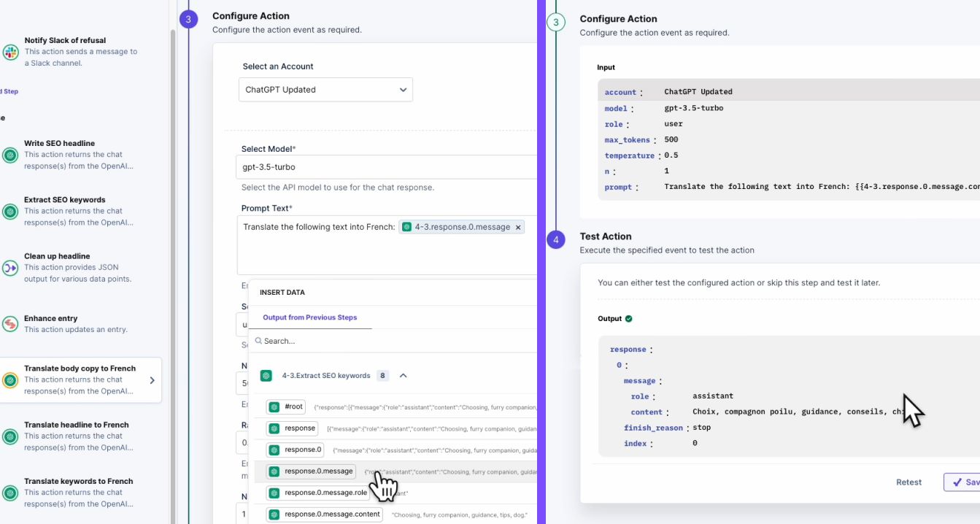Click the Slack icon beside Notify Slack of refusal
The height and width of the screenshot is (524, 980).
point(10,52)
